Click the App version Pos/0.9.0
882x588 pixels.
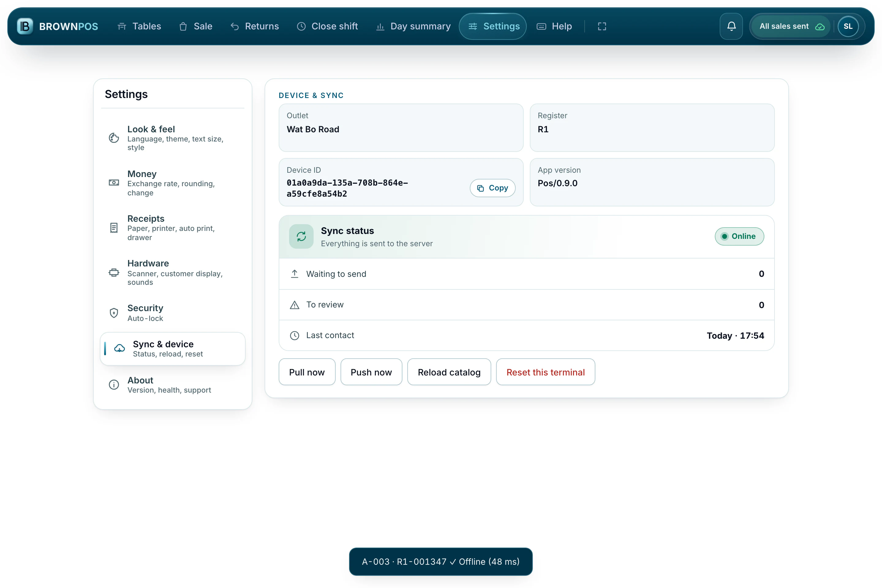[x=558, y=183]
